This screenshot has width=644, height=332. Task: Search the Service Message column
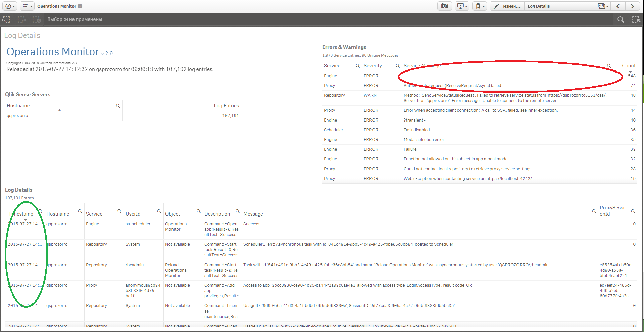pos(609,66)
